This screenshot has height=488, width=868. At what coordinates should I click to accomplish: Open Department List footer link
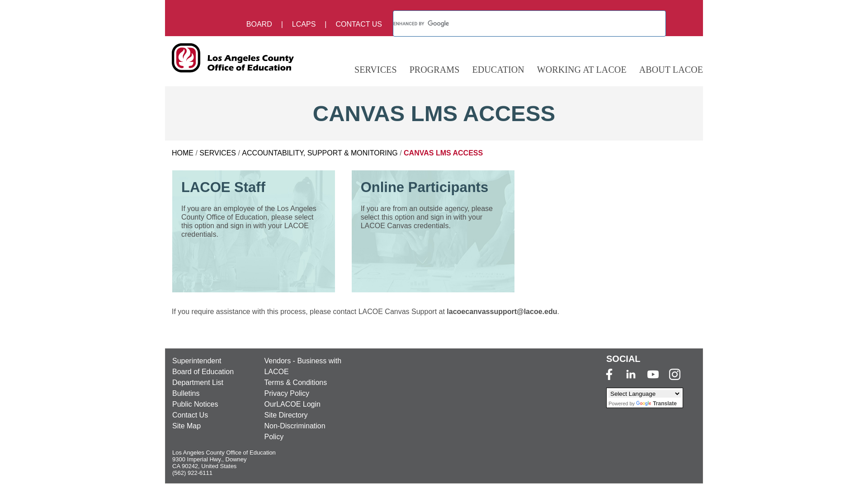pyautogui.click(x=198, y=382)
